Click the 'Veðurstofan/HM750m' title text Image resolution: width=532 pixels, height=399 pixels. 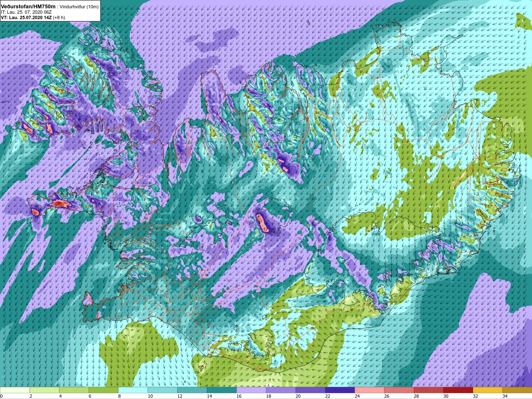coord(28,7)
